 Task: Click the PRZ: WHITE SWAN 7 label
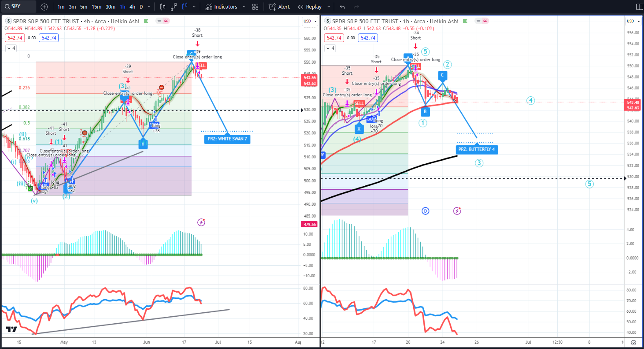click(227, 139)
